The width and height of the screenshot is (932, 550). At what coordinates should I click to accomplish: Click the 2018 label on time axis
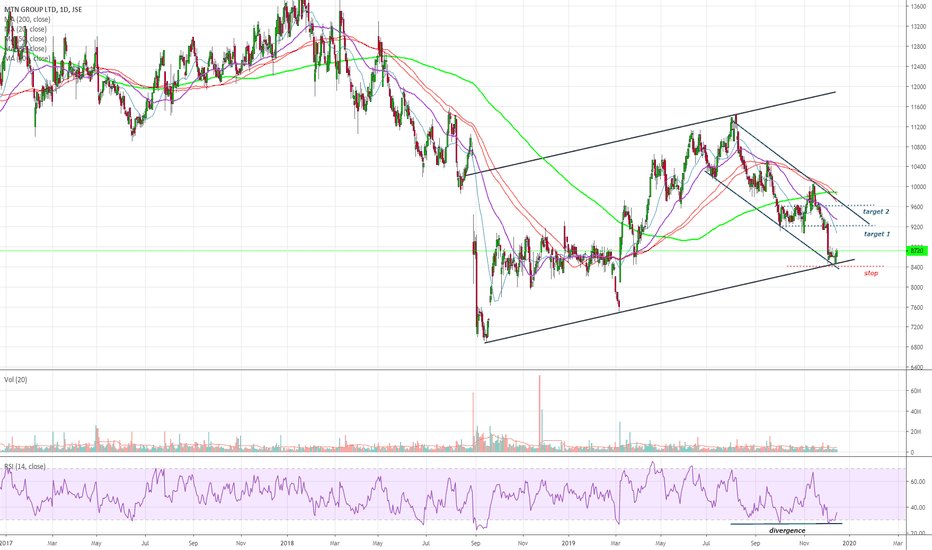coord(287,543)
